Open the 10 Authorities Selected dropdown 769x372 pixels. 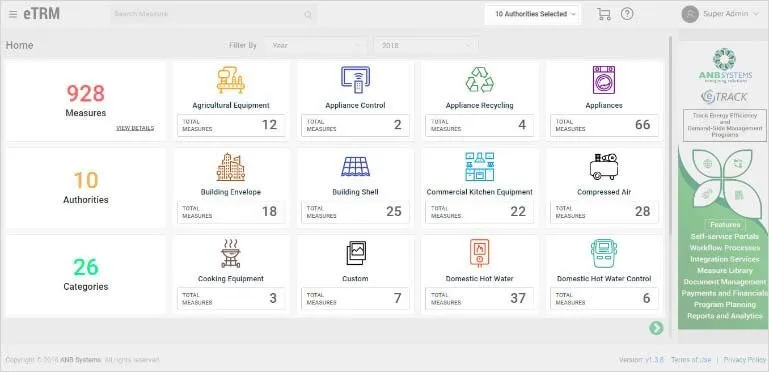point(532,14)
